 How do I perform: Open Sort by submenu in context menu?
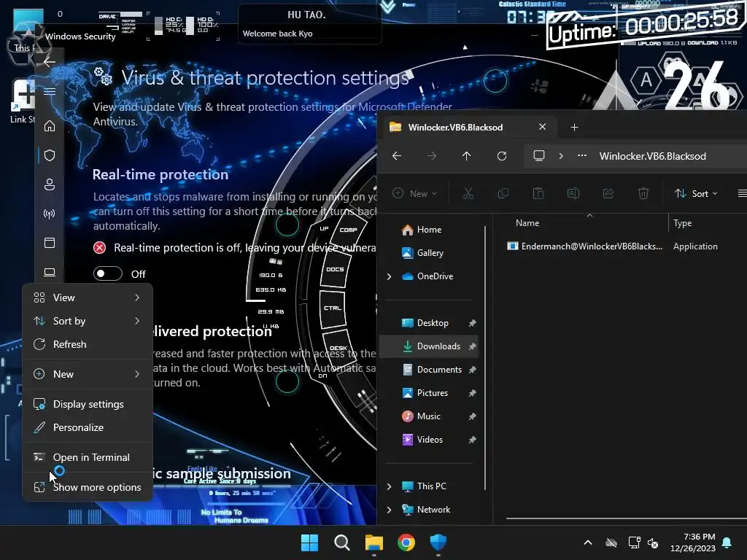(88, 321)
